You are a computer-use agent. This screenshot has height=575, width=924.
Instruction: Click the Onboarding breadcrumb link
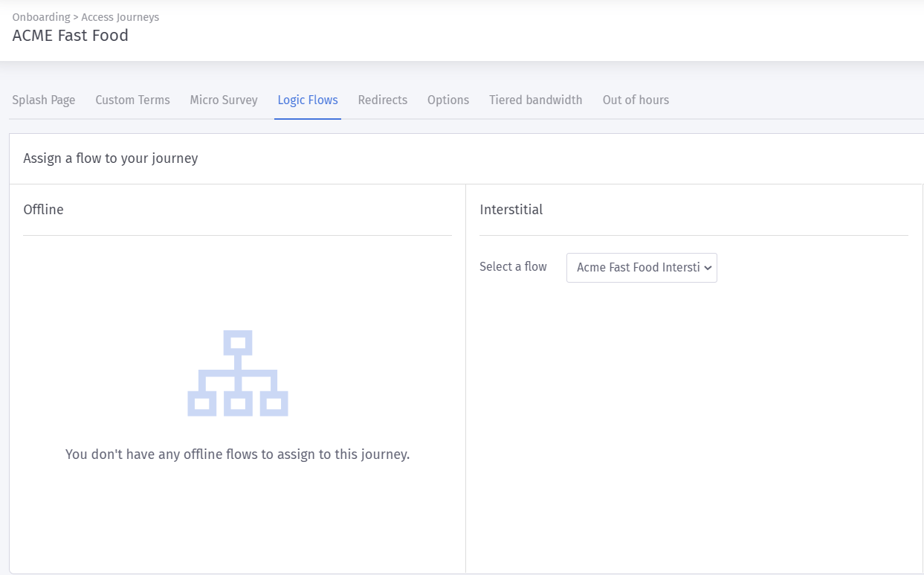[41, 17]
